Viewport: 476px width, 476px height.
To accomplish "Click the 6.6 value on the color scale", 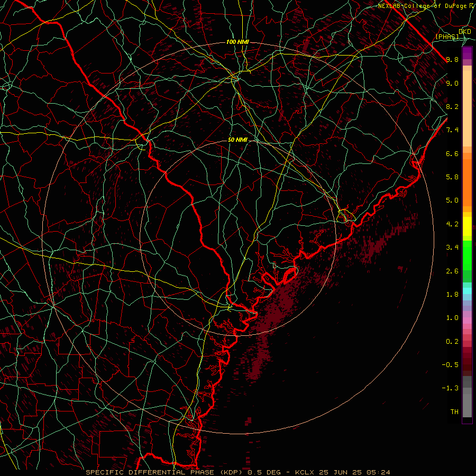I will pos(452,153).
